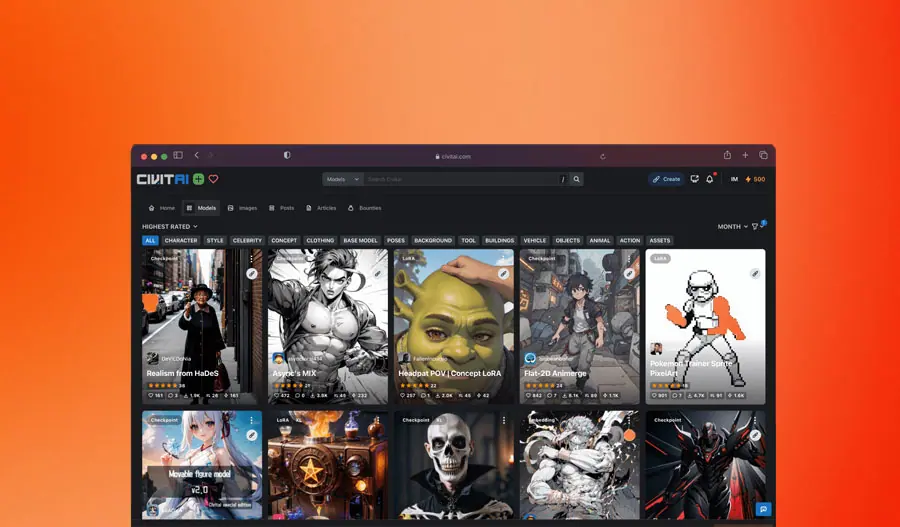The image size is (900, 527).
Task: Filter by CHARACTER category
Action: point(181,241)
